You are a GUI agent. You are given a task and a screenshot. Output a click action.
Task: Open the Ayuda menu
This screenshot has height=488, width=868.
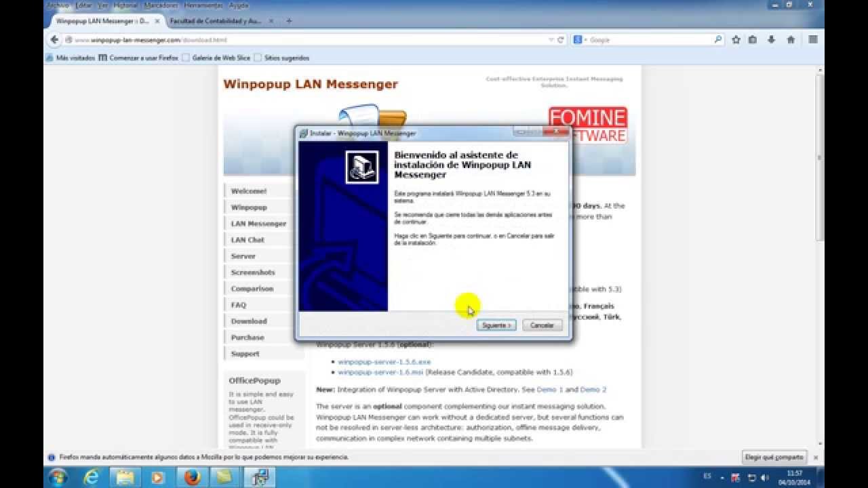click(239, 5)
